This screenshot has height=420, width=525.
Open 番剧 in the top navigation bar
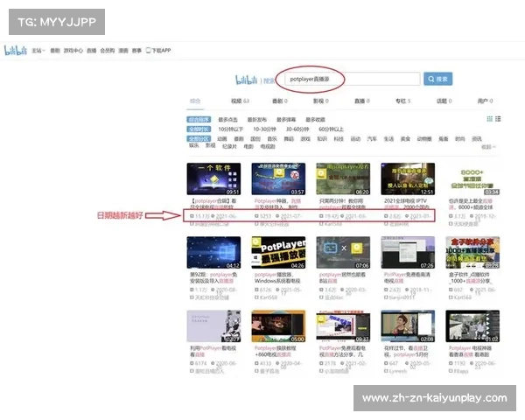click(55, 51)
